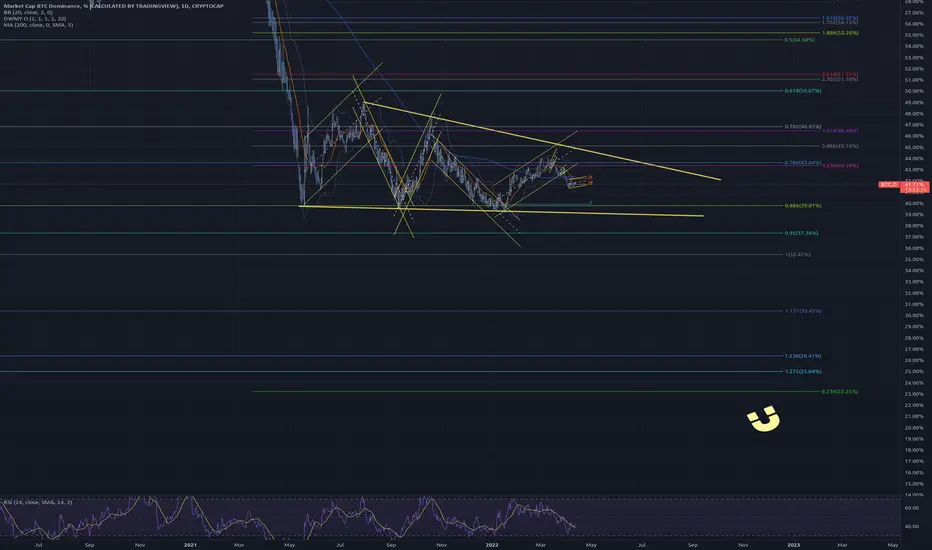The height and width of the screenshot is (550, 932).
Task: Click the 0.886(39.81%) Fibonacci label
Action: 802,206
